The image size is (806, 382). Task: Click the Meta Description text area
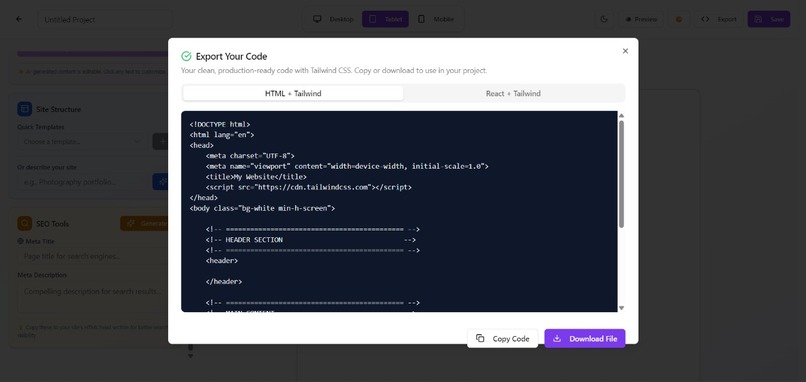point(93,298)
